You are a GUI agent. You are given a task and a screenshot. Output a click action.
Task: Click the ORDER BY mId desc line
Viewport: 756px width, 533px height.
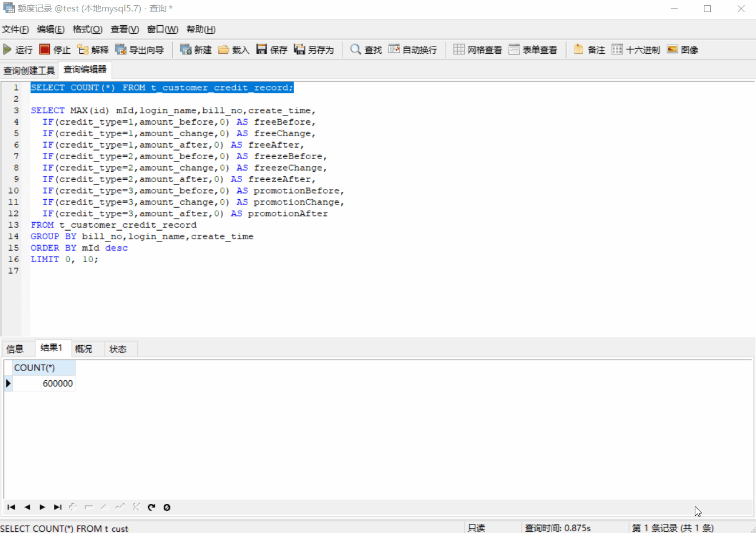click(x=80, y=248)
